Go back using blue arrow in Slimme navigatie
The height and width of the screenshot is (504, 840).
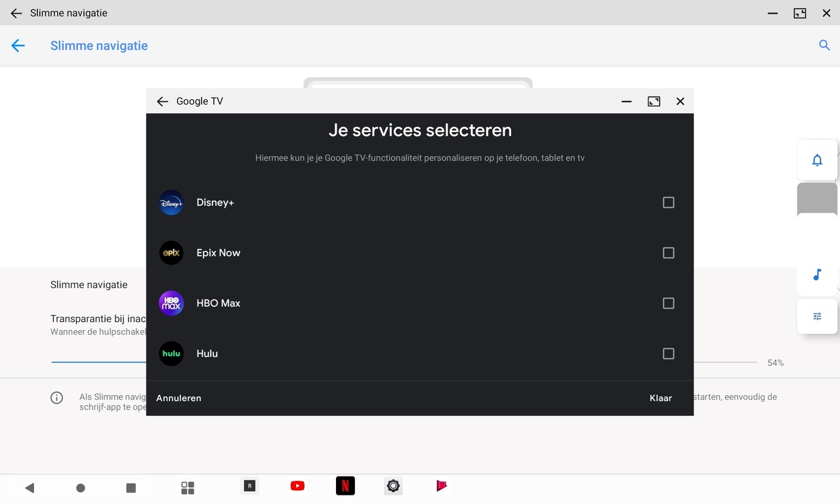[18, 45]
